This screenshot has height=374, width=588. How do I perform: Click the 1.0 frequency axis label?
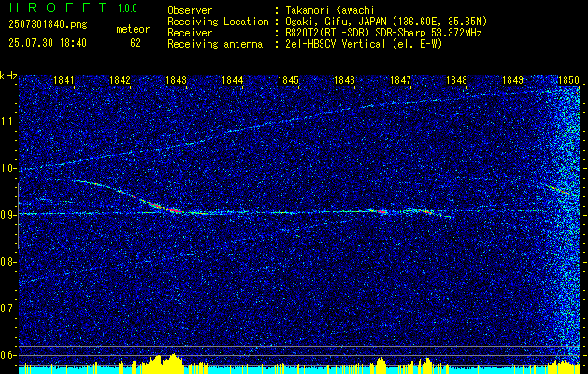(7, 169)
